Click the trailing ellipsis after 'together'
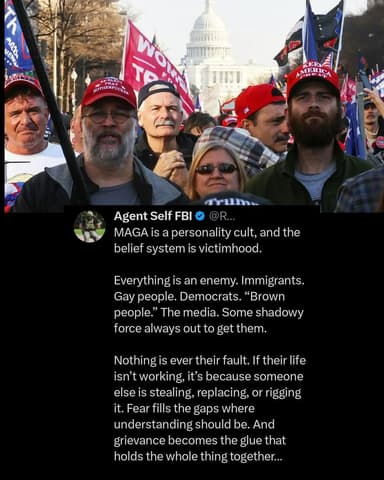The height and width of the screenshot is (480, 384). (x=278, y=457)
